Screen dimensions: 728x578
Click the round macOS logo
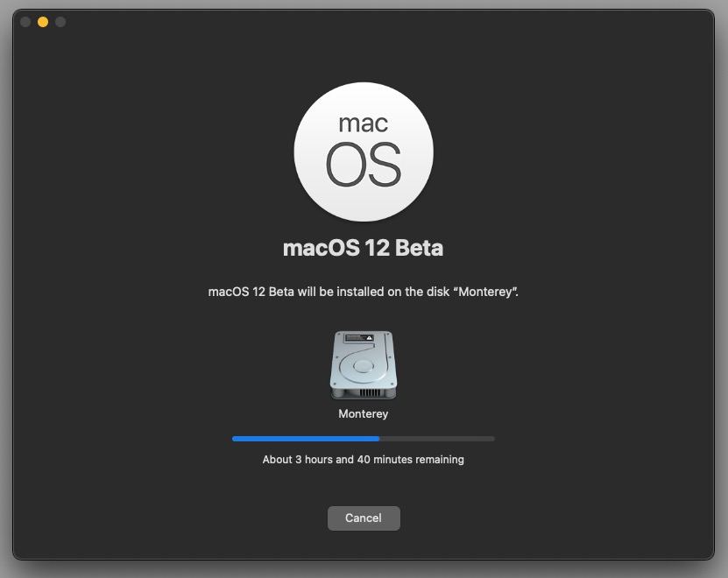(x=364, y=152)
